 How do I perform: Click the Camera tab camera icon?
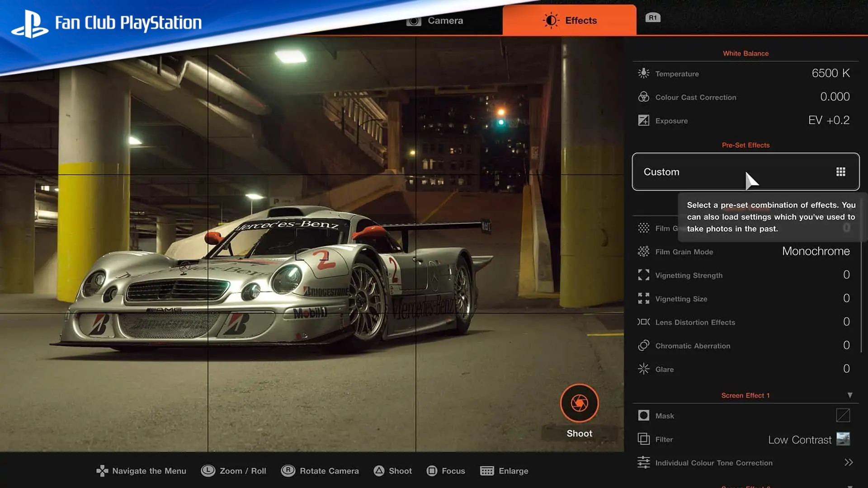point(414,21)
